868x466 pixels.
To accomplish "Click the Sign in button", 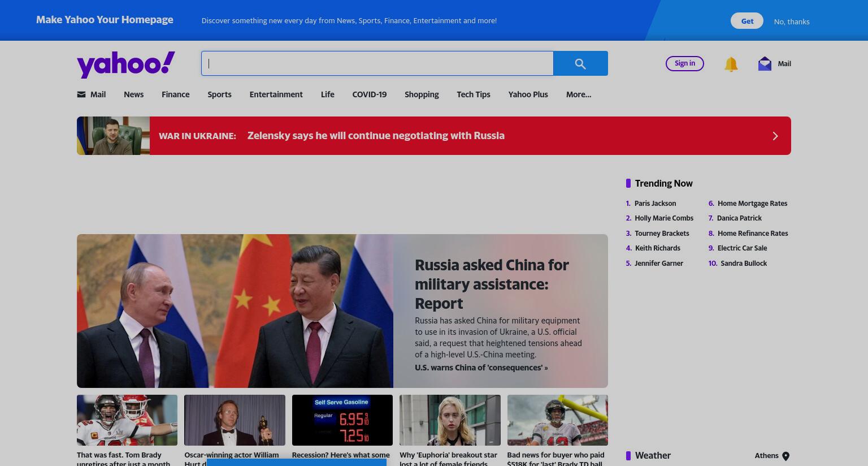I will pos(685,63).
